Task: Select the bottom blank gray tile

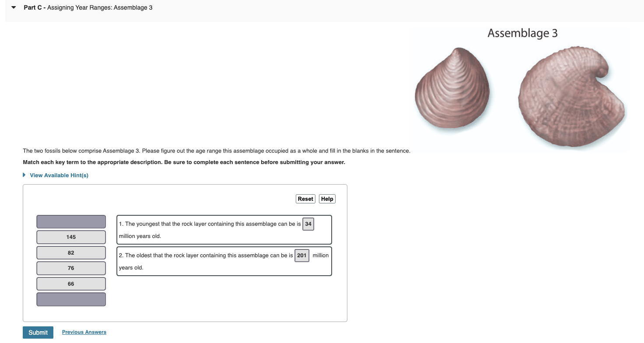Action: pos(71,299)
